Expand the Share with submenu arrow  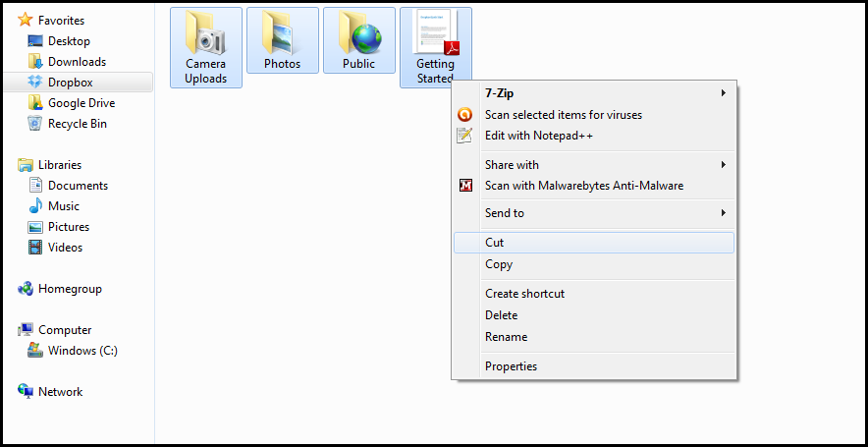pyautogui.click(x=723, y=164)
